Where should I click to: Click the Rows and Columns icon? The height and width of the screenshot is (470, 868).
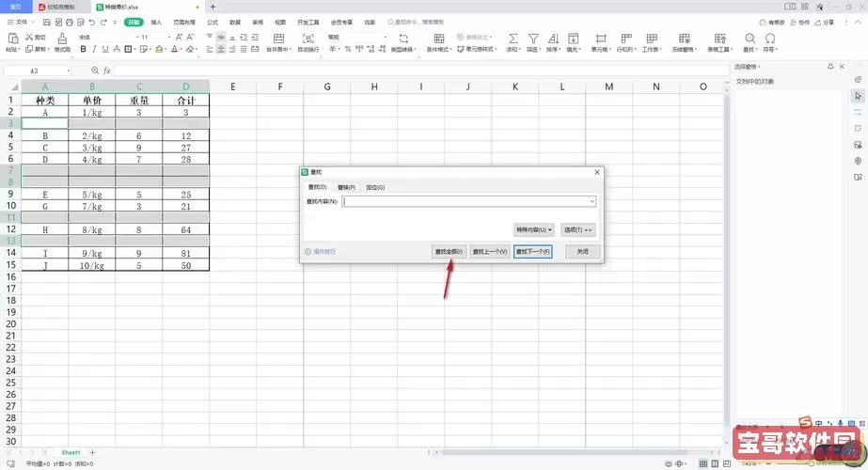click(x=626, y=39)
